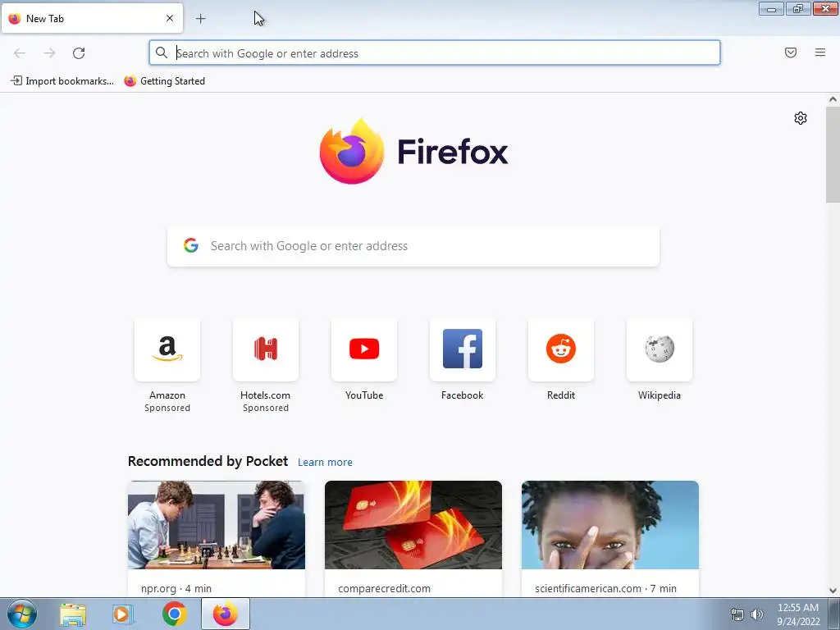Open a new tab with plus button
The image size is (840, 630).
tap(200, 19)
